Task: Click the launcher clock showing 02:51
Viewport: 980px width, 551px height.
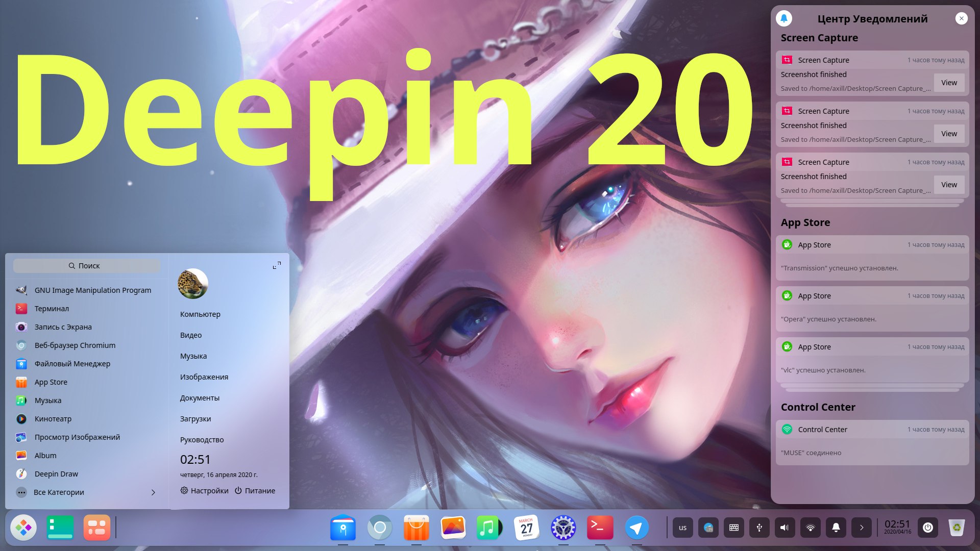Action: 195,460
